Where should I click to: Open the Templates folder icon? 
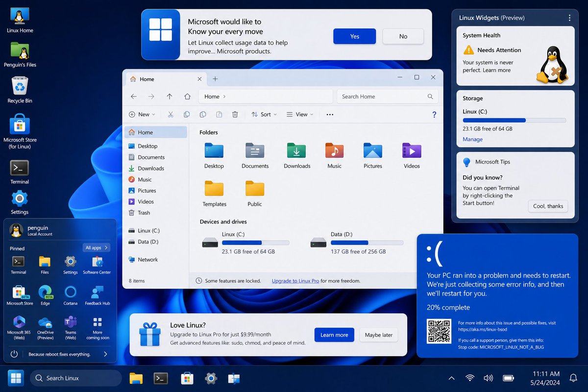pyautogui.click(x=214, y=194)
